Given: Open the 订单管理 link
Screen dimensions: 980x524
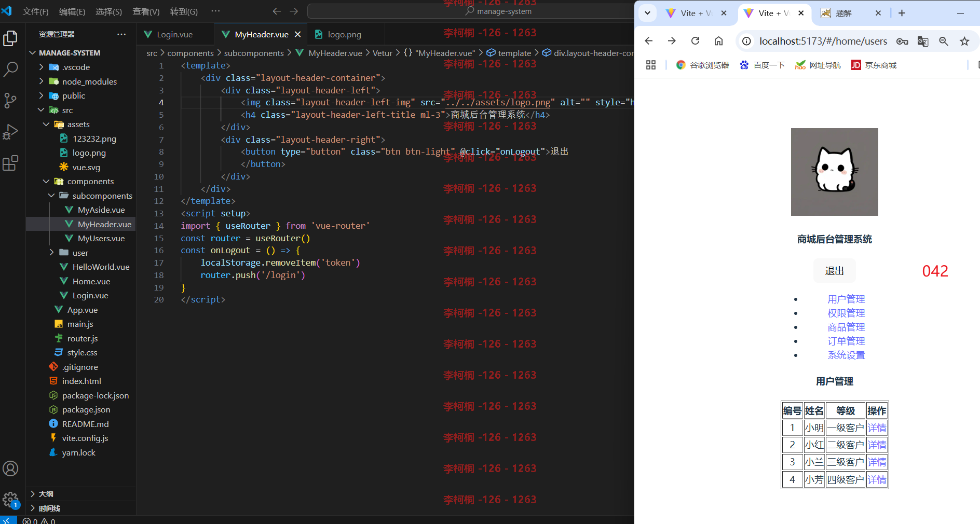Looking at the screenshot, I should tap(846, 341).
